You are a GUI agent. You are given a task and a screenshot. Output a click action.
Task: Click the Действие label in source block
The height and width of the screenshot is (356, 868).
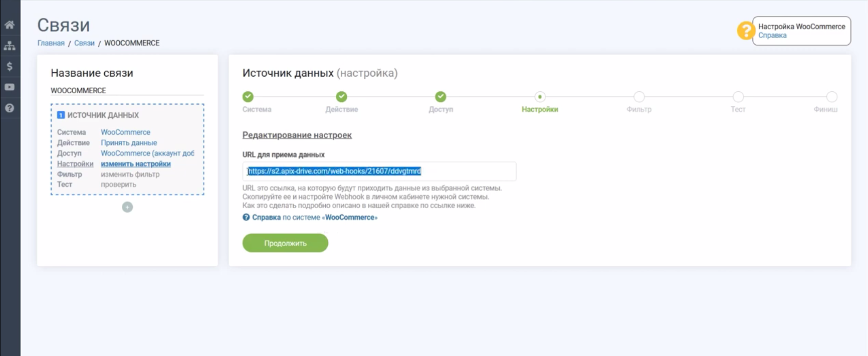pyautogui.click(x=73, y=143)
